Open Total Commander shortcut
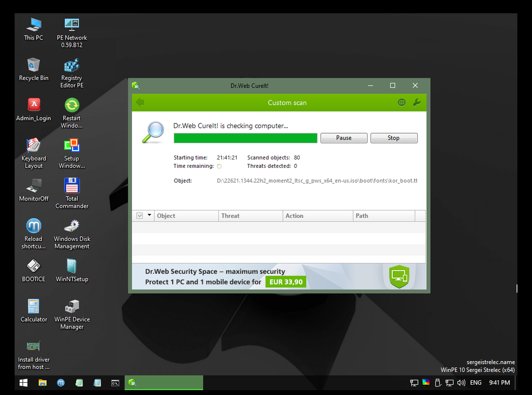 72,193
